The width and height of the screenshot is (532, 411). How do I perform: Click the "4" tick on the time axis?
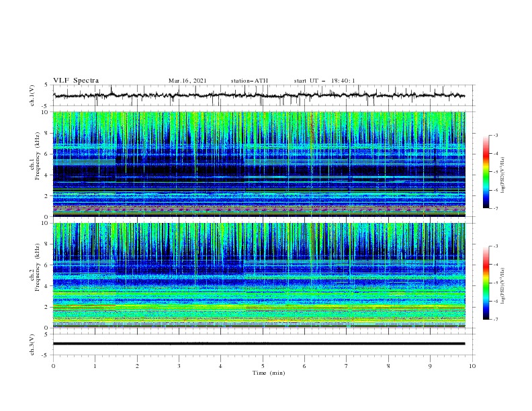click(220, 366)
